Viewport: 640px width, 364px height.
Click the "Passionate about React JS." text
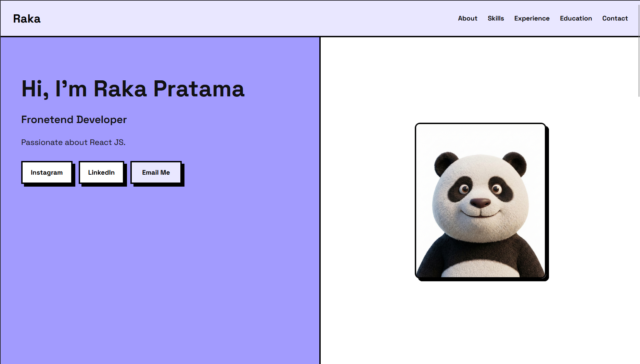click(x=73, y=143)
